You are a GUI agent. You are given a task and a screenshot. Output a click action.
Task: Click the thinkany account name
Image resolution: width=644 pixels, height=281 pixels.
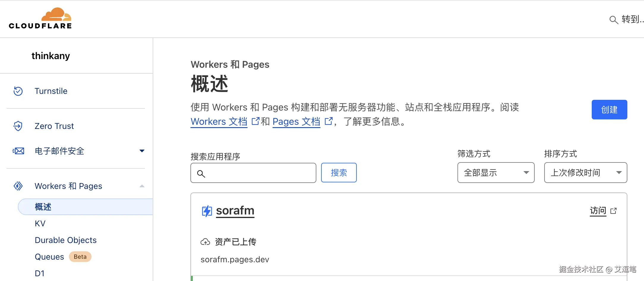(51, 56)
